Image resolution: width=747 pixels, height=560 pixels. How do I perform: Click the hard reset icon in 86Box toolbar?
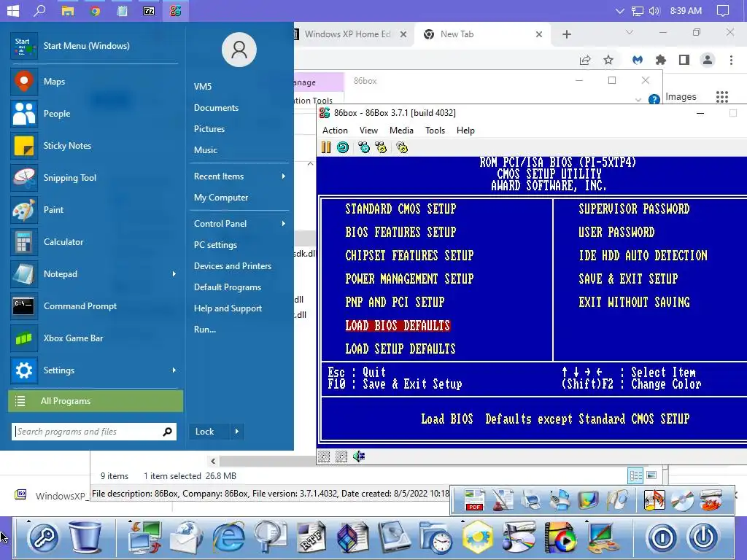point(343,147)
